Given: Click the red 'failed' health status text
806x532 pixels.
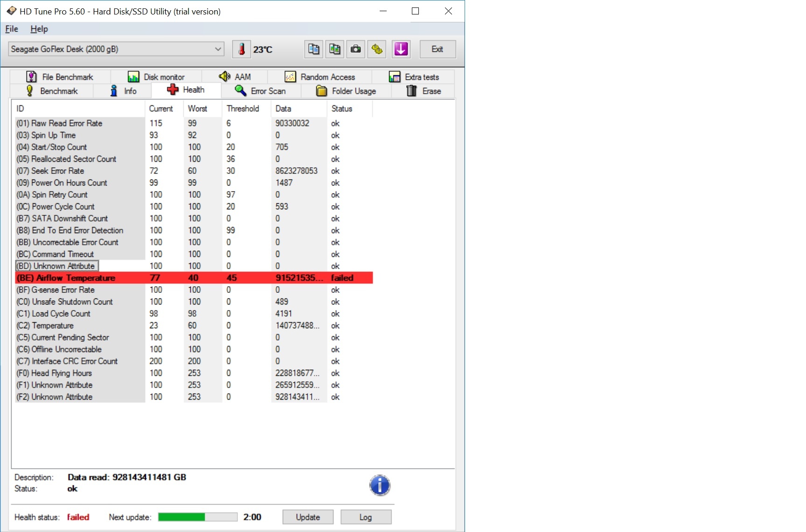Looking at the screenshot, I should coord(78,517).
